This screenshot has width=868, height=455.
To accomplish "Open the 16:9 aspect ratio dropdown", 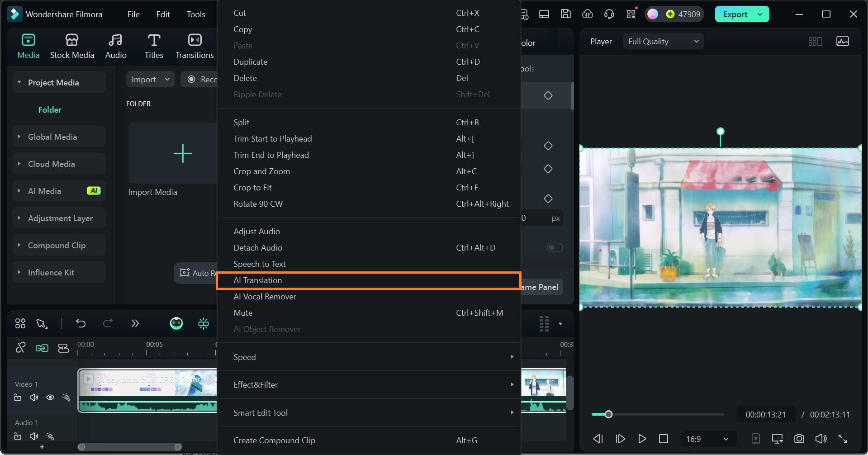I will click(x=708, y=439).
